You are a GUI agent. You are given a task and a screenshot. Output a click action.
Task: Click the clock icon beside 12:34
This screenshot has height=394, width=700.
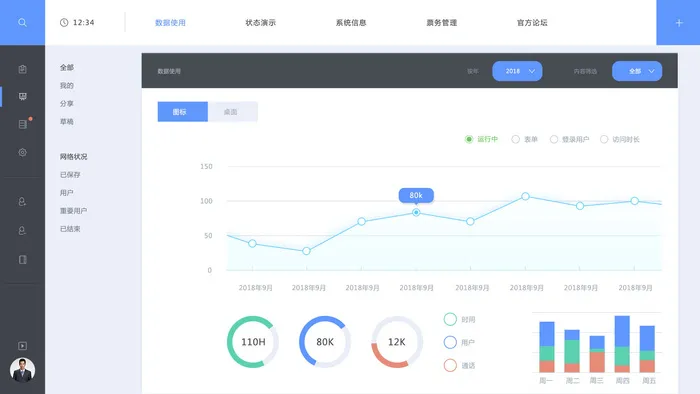(x=64, y=22)
